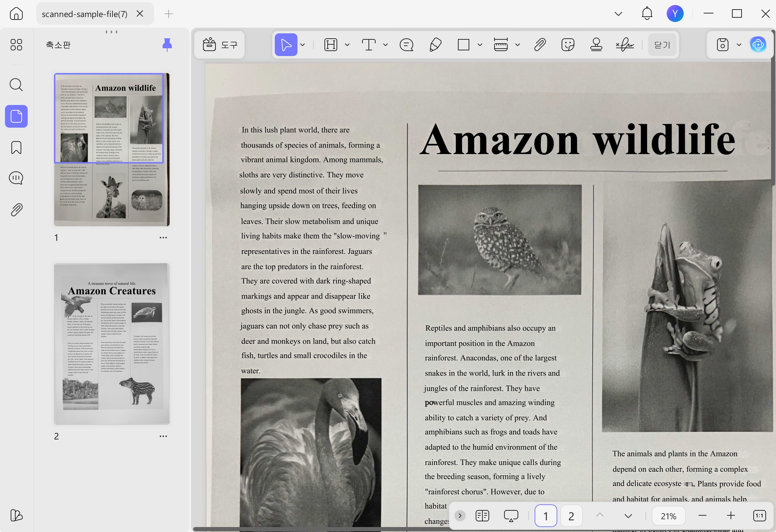Toggle two-page reading view
This screenshot has width=776, height=532.
coord(482,516)
